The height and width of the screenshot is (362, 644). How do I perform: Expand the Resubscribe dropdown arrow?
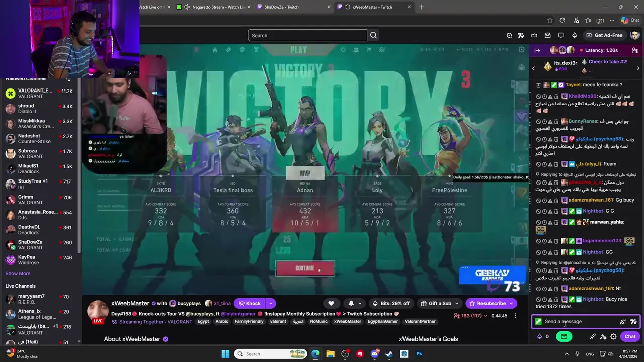click(511, 303)
